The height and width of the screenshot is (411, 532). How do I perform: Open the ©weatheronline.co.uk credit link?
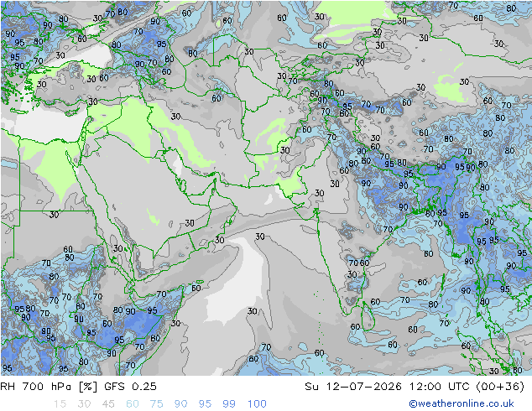462,403
